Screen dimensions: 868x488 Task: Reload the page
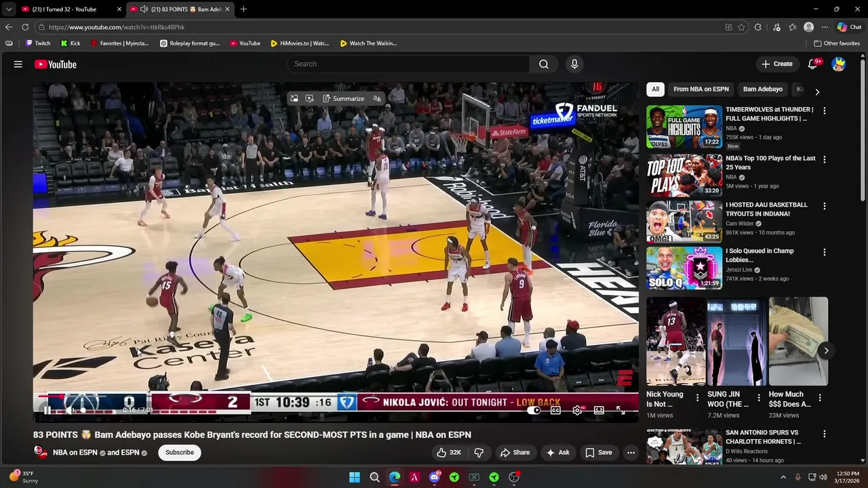[x=25, y=27]
